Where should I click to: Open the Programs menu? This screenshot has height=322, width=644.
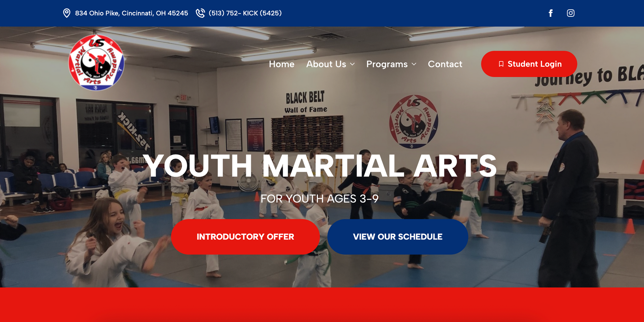(x=387, y=64)
